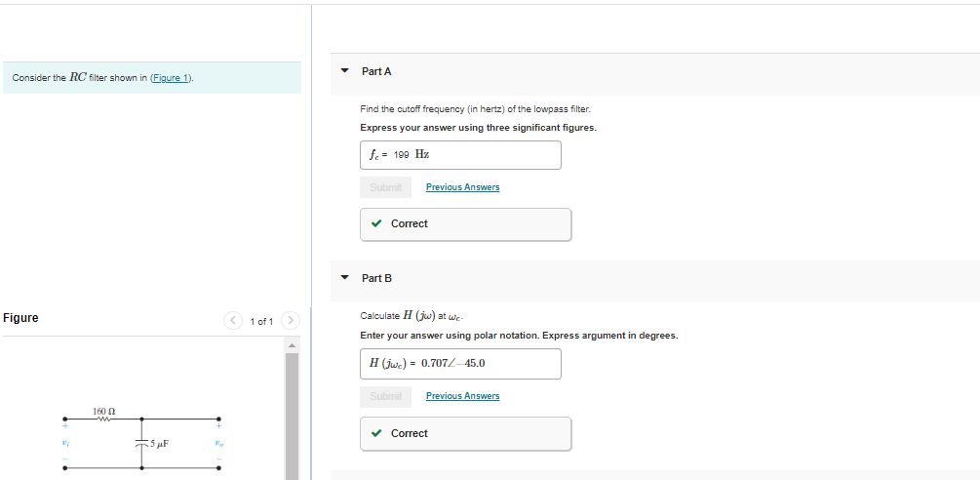Click the figure panel vertical scrollbar
This screenshot has width=980, height=480.
click(x=292, y=416)
